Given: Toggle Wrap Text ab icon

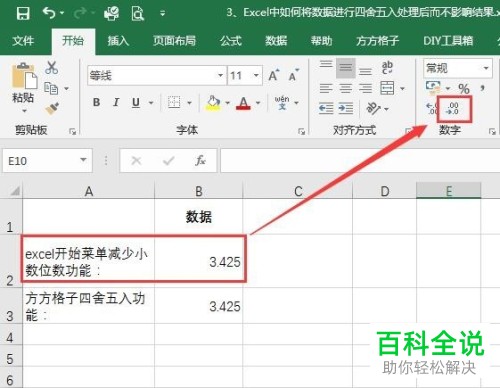Looking at the screenshot, I should pyautogui.click(x=387, y=68).
